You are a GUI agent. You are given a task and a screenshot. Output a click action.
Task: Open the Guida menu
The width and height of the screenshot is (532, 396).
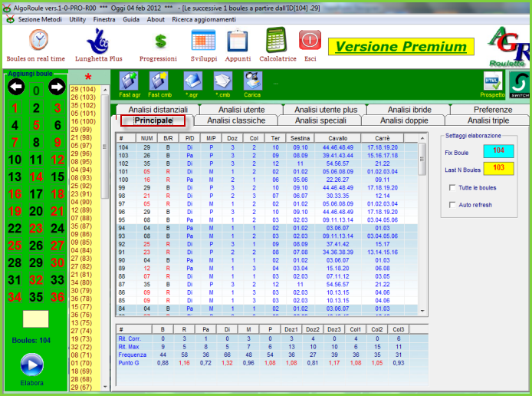tap(131, 19)
